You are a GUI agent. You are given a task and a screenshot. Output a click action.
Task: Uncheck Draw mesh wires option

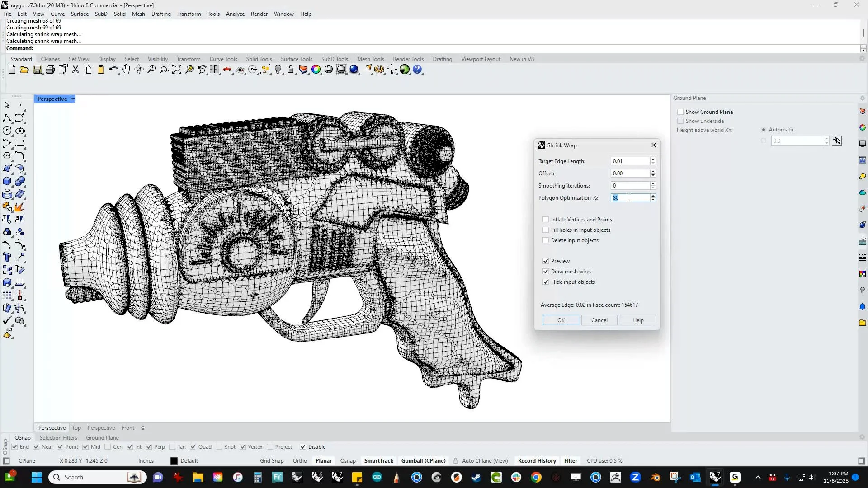(x=546, y=272)
